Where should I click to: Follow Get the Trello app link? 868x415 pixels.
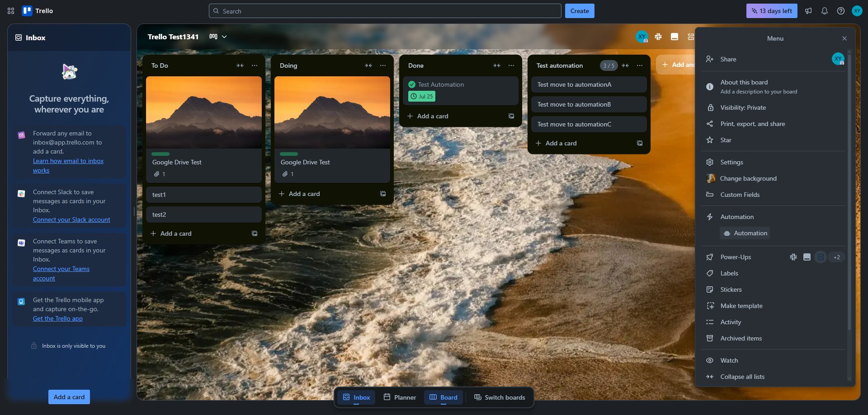(x=58, y=318)
